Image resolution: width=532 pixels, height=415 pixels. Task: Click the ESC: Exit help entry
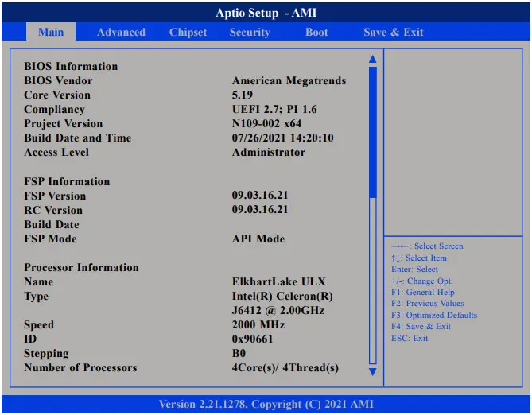click(410, 339)
